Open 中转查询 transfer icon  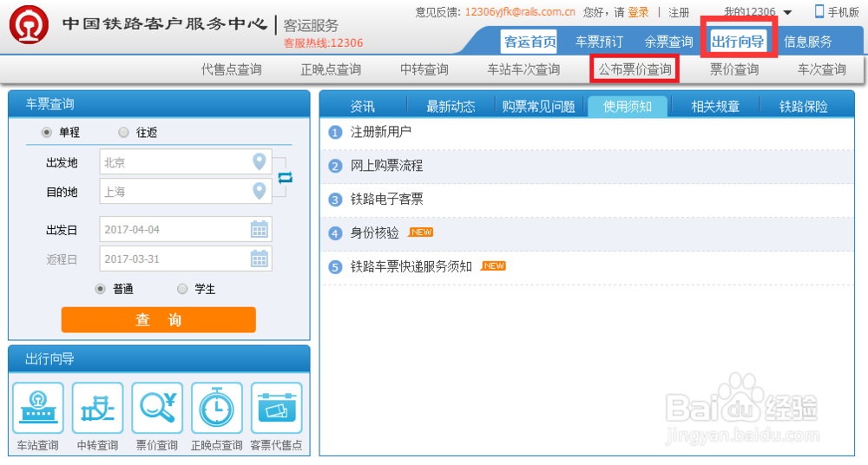[97, 408]
